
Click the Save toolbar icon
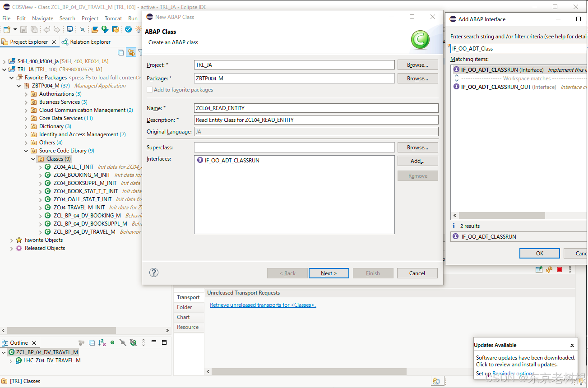23,29
